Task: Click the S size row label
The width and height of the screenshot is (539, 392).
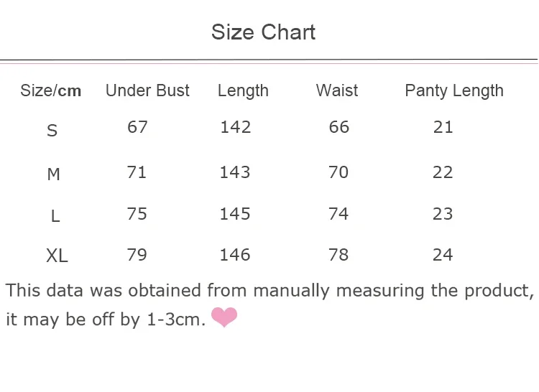Action: [x=52, y=131]
